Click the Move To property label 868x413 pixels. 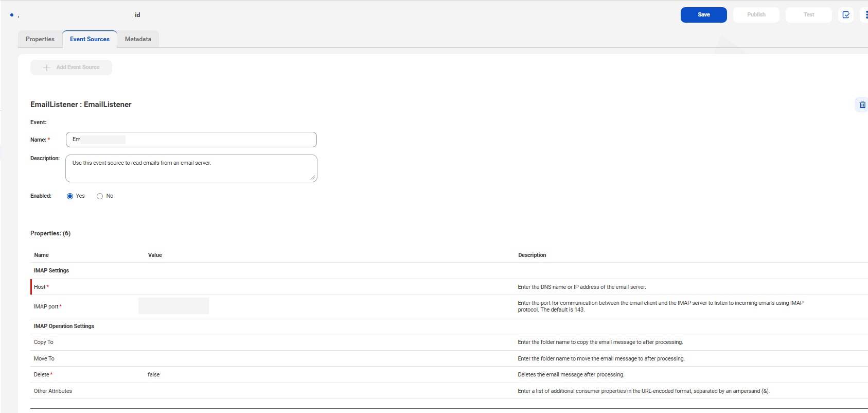tap(44, 358)
